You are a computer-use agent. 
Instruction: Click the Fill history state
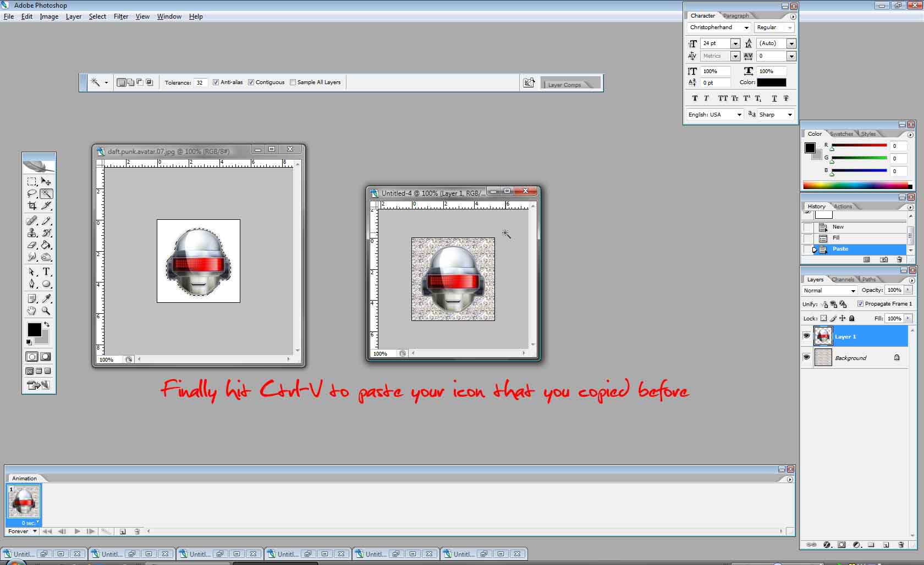tap(836, 238)
